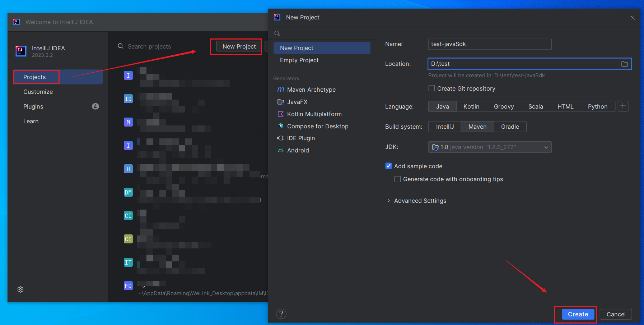
Task: Click the Maven Archetype generator icon
Action: pos(281,90)
